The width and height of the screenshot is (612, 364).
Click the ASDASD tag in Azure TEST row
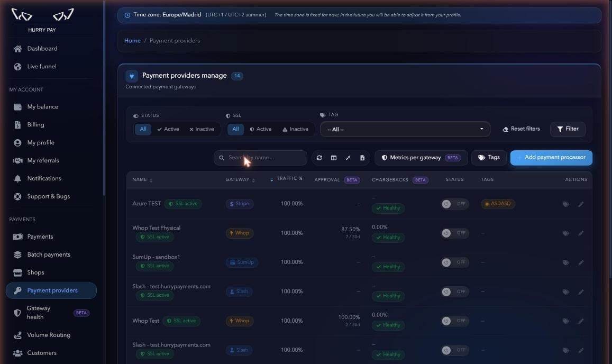point(498,204)
